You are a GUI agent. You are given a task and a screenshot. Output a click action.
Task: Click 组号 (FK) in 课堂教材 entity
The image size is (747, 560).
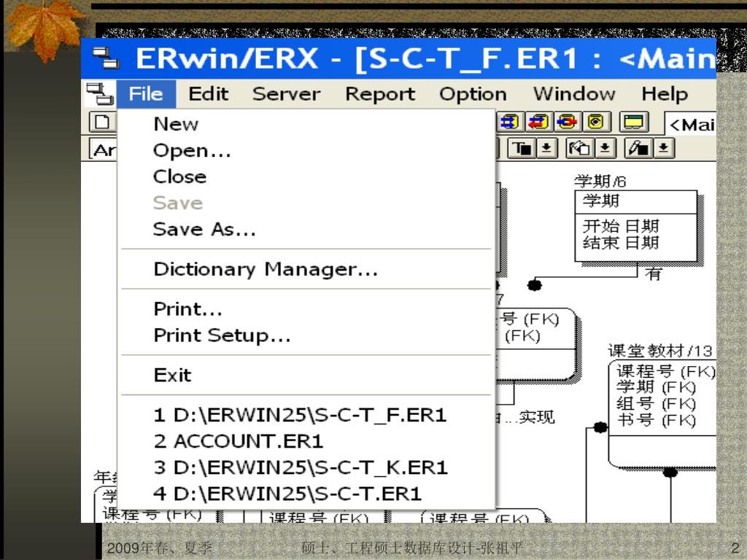pos(656,404)
